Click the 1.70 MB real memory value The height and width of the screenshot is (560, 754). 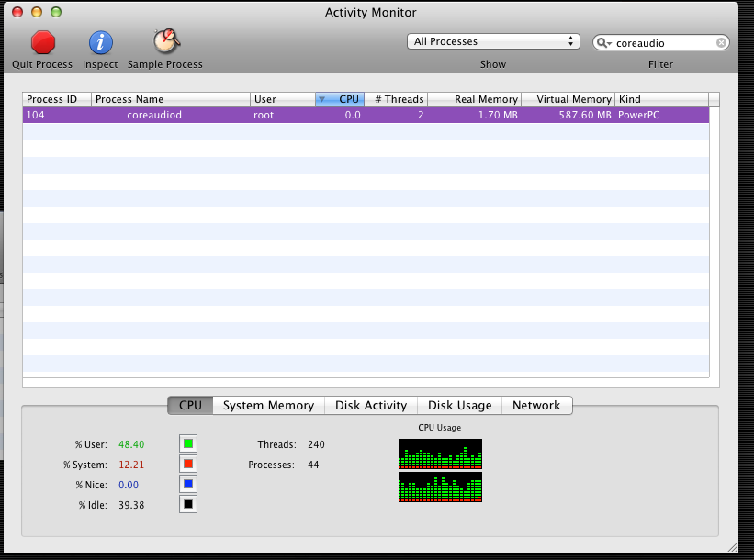(498, 115)
